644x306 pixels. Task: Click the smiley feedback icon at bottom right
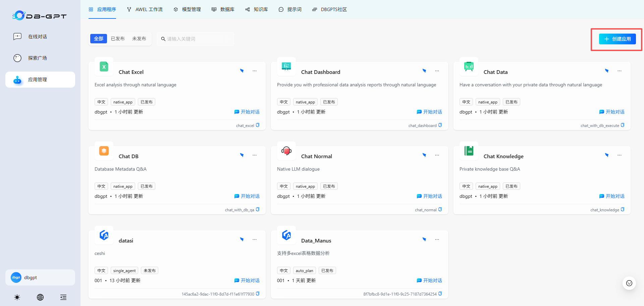pyautogui.click(x=629, y=283)
